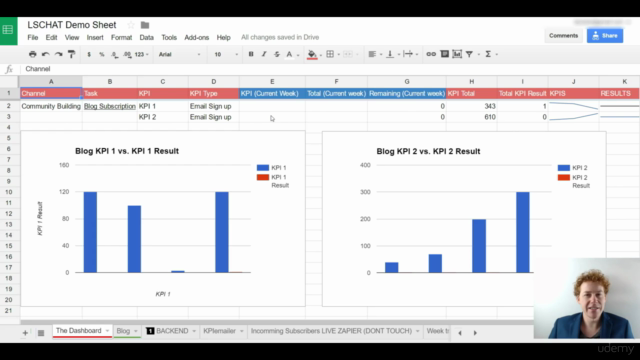
Task: Open the number format 123 dropdown
Action: [x=142, y=54]
